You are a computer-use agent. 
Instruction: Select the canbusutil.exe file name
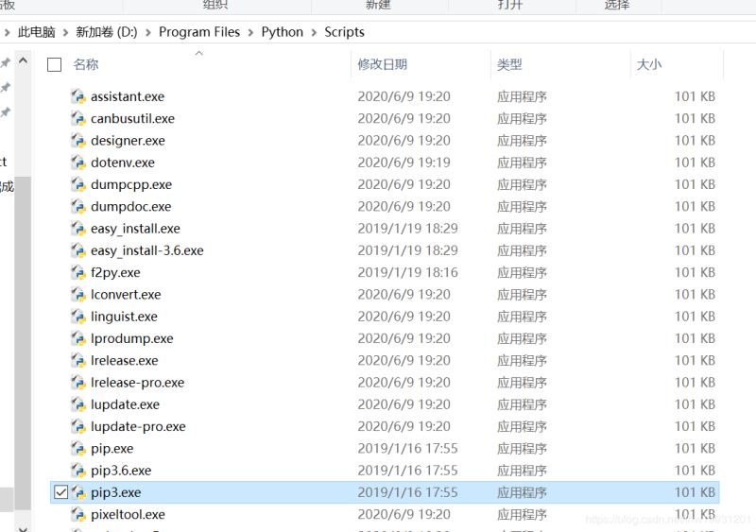tap(132, 119)
